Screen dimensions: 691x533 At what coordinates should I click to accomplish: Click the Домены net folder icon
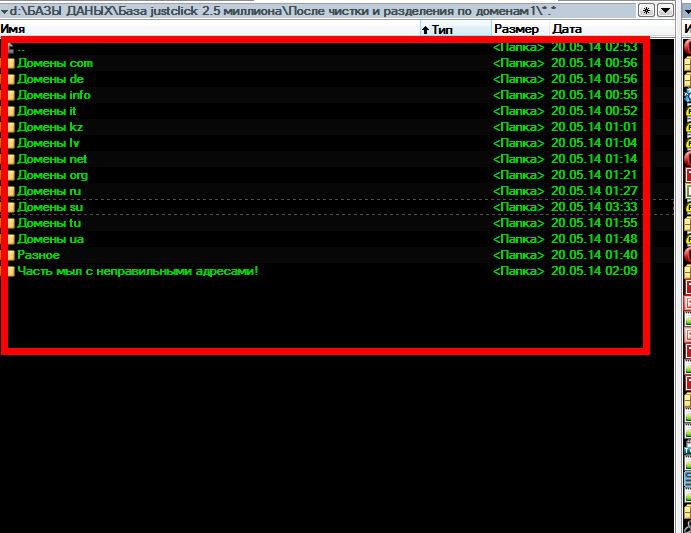pos(11,159)
